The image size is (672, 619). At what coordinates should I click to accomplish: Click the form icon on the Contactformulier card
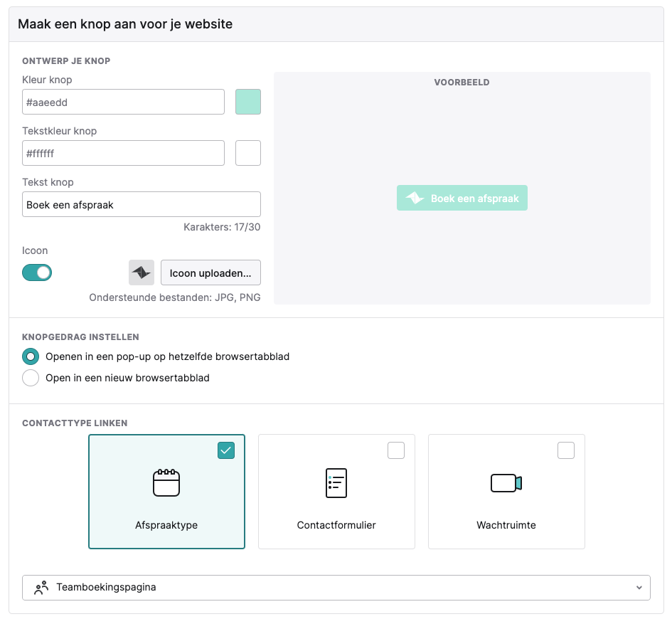coord(336,482)
